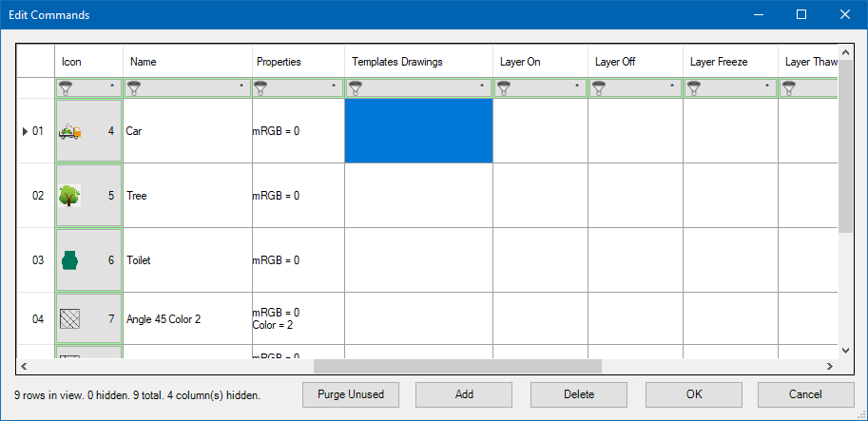Expand Layer On filter dropdown arrow
Screen dimensions: 868x421
577,86
